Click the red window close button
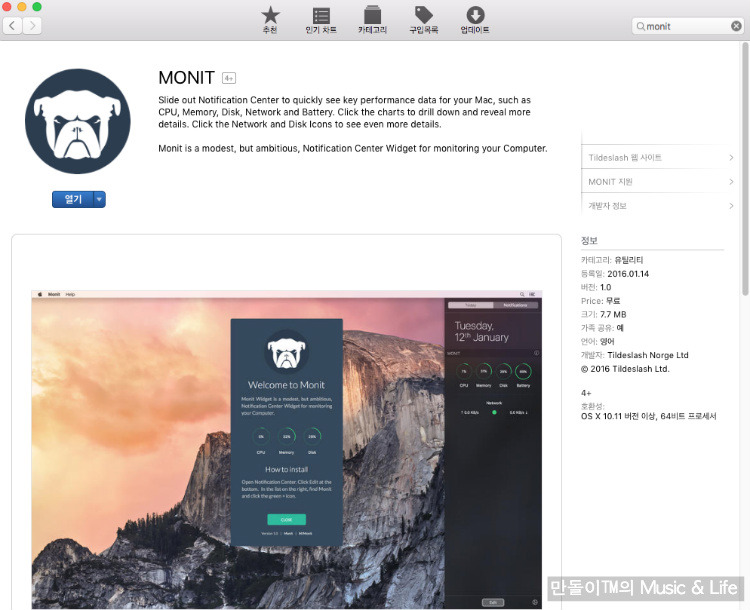 tap(7, 6)
